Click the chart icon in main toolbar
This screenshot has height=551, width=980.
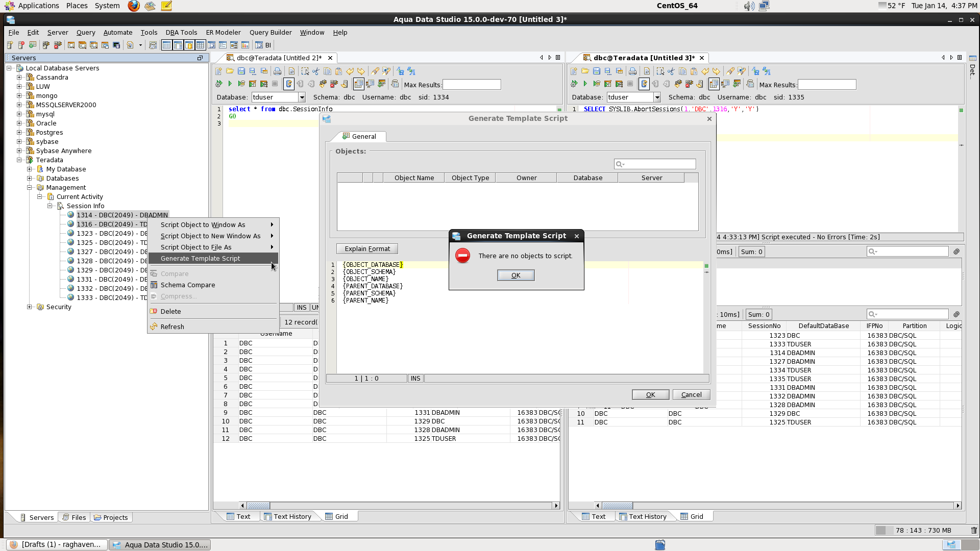(x=245, y=45)
